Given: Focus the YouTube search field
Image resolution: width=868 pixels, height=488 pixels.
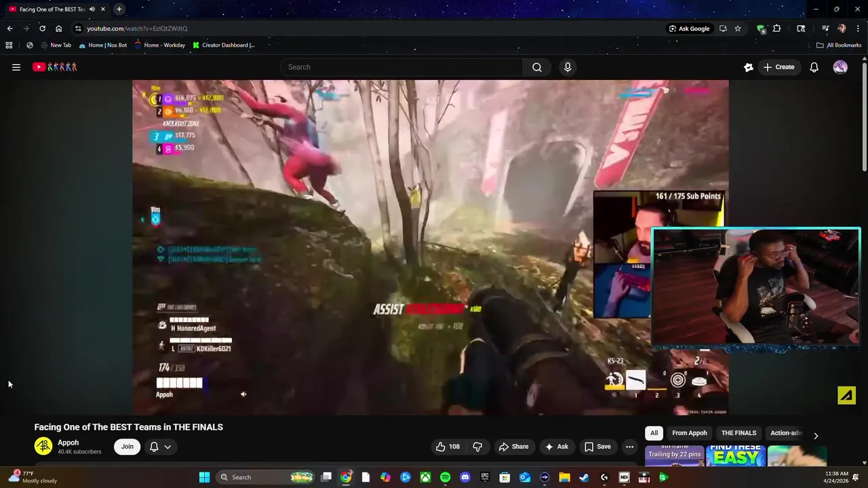Looking at the screenshot, I should tap(401, 67).
